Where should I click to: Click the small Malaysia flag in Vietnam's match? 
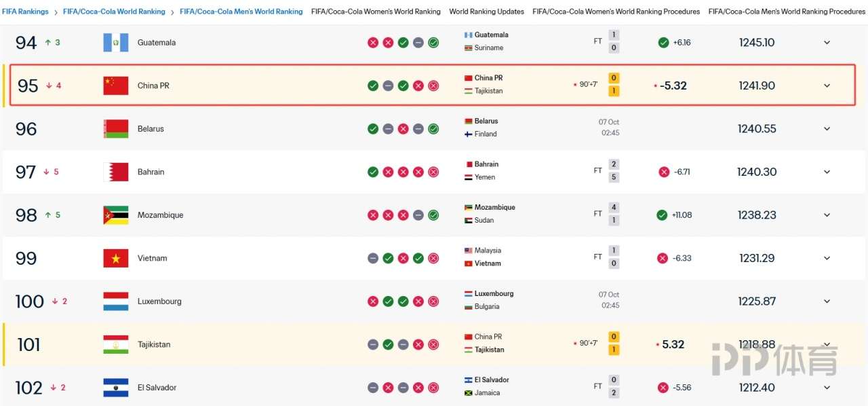tap(468, 251)
